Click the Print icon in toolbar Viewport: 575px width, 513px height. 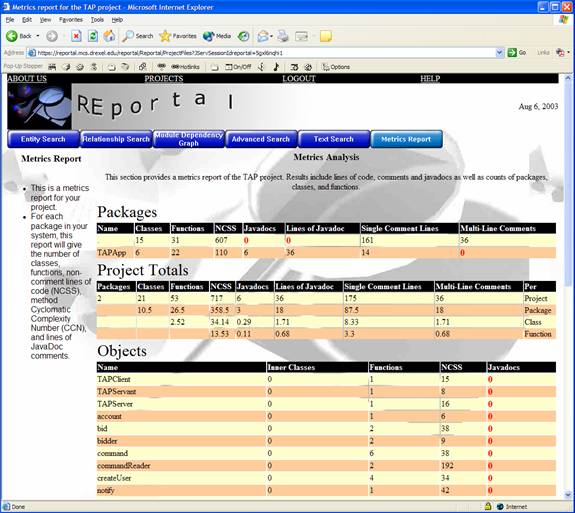(283, 36)
